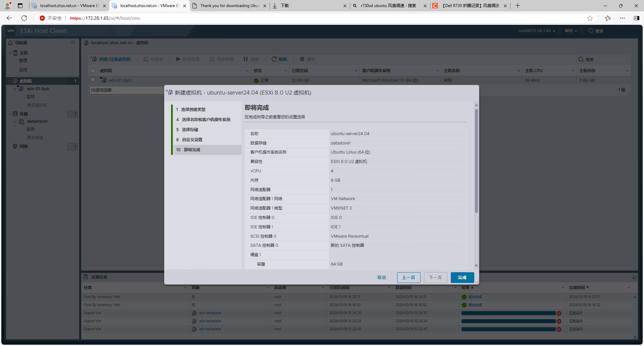Collapse the Storage tree node
The image size is (644, 346).
[x=10, y=114]
